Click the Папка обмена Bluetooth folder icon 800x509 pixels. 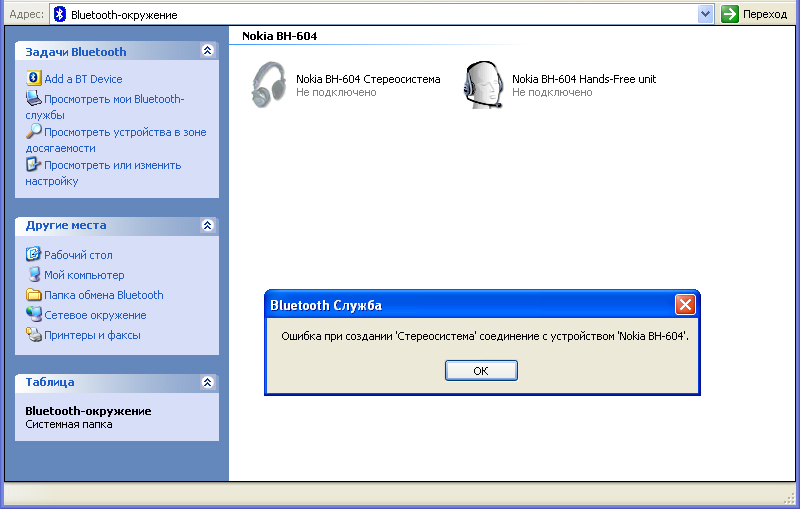pyautogui.click(x=34, y=294)
